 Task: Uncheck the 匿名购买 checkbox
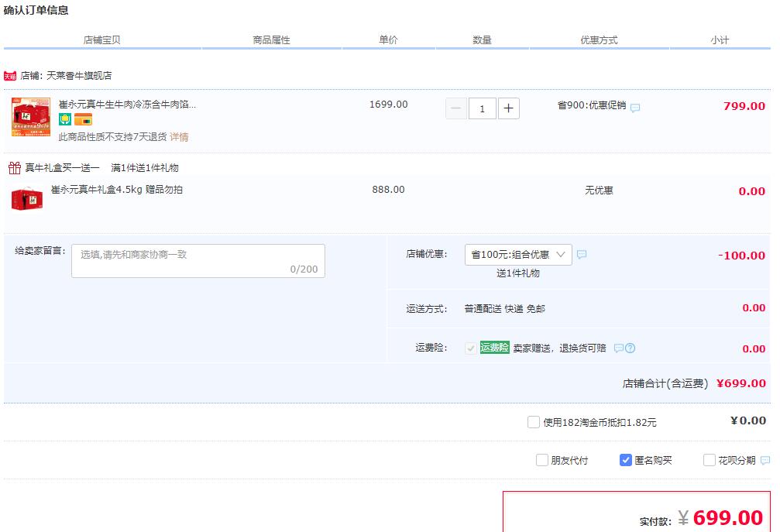pos(625,460)
